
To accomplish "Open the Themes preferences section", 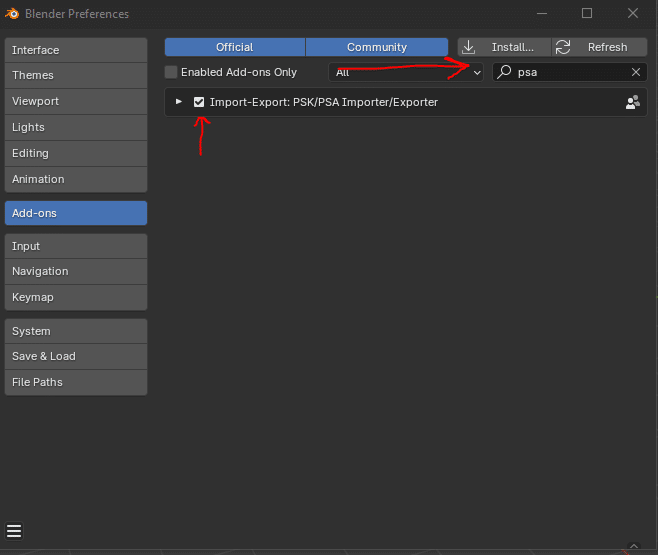I will click(x=76, y=76).
